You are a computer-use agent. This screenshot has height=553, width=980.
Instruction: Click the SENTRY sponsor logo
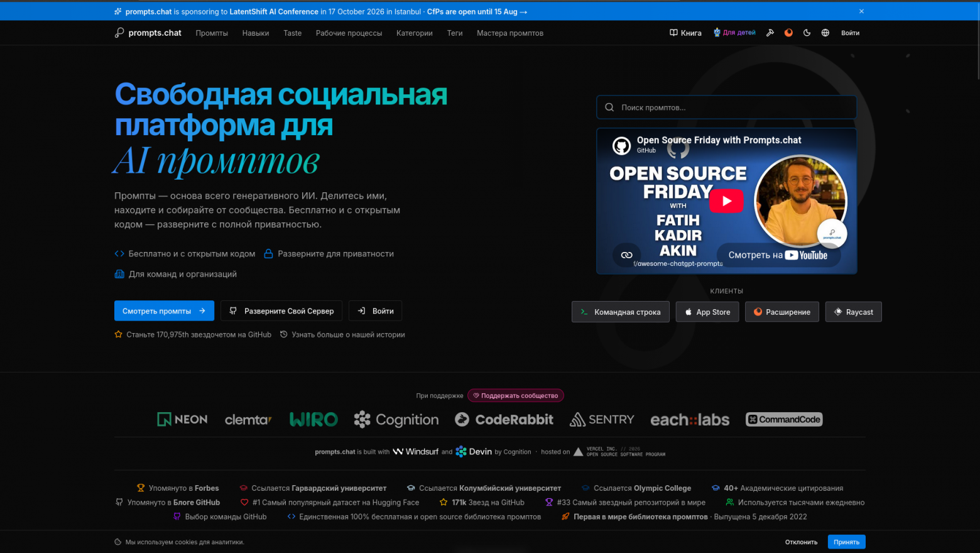tap(602, 419)
